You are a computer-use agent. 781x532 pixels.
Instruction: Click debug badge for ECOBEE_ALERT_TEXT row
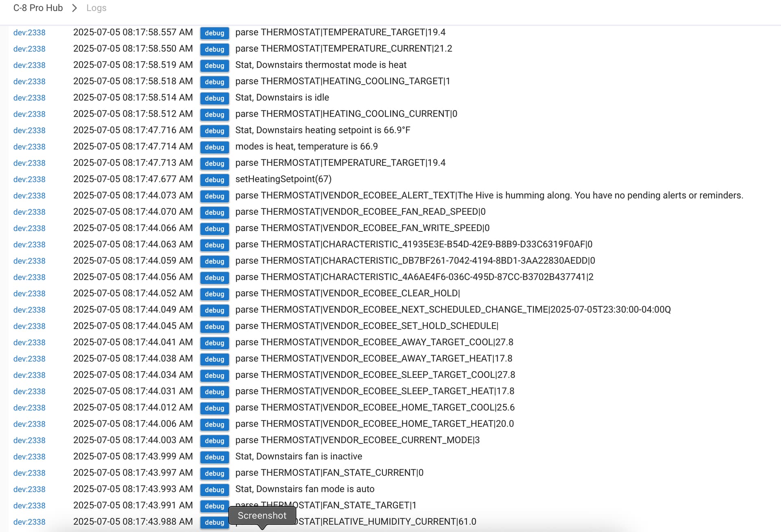pos(214,196)
